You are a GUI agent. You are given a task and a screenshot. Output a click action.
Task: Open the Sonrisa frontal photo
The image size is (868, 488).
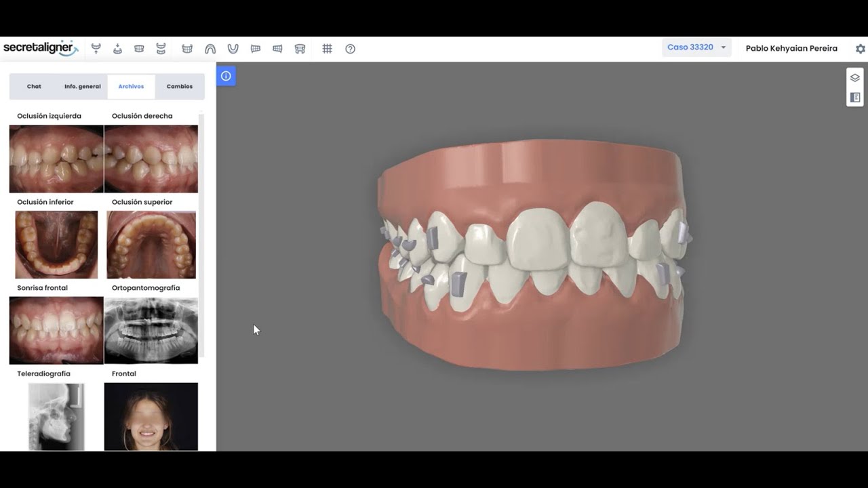click(56, 331)
